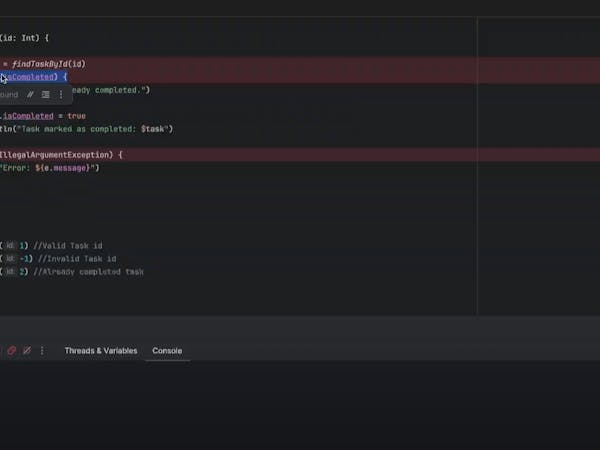Screen dimensions: 600x450
Task: Click the 'Task marked as completed: $task' string
Action: (93, 129)
